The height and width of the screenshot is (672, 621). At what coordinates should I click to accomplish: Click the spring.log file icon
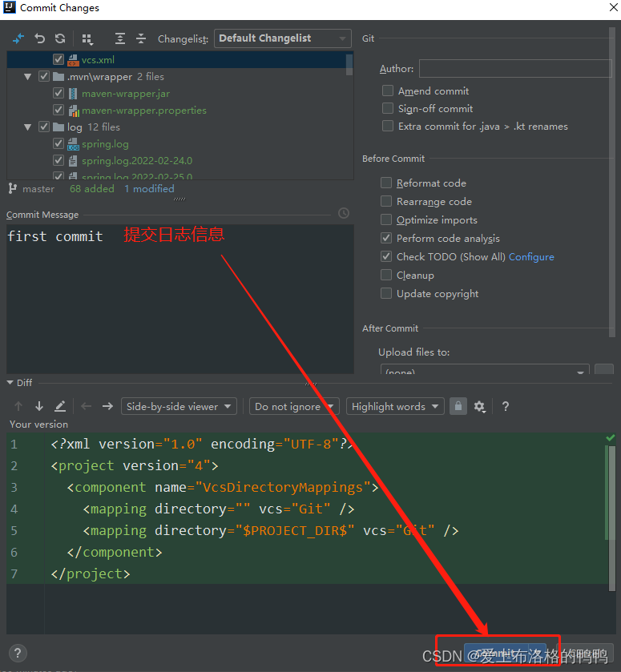(74, 144)
